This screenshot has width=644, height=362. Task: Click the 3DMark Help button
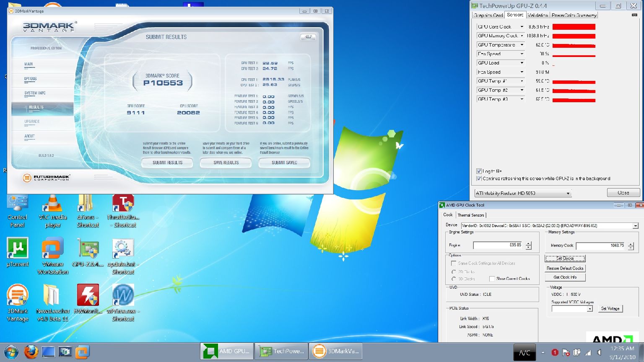point(308,37)
